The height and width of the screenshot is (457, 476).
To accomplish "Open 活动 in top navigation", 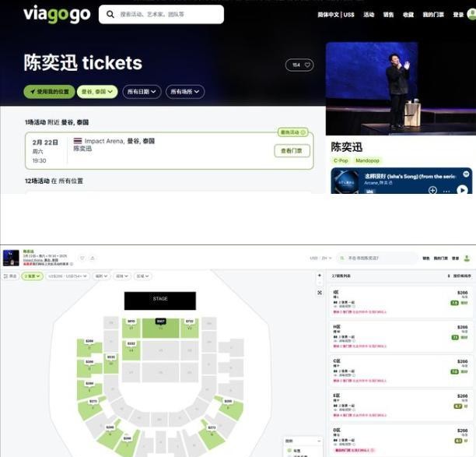I will 369,15.
